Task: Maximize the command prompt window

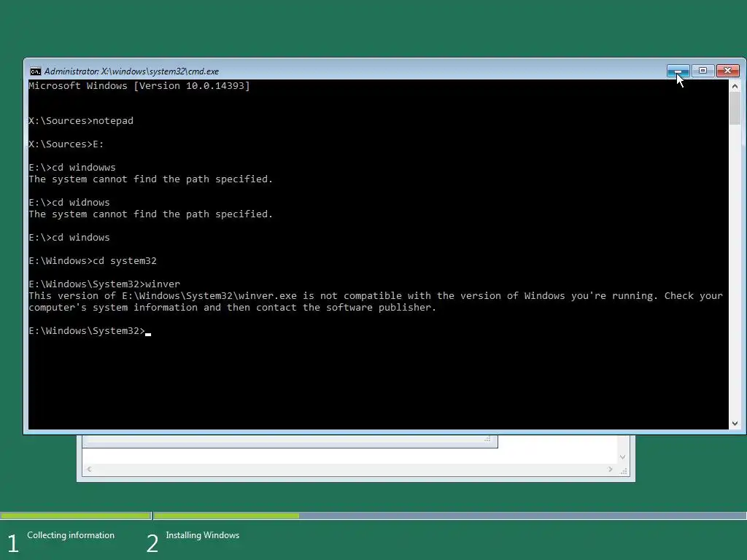Action: tap(703, 71)
